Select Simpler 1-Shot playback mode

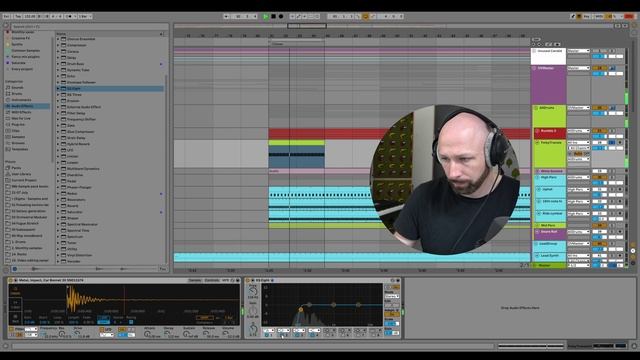pos(15,304)
